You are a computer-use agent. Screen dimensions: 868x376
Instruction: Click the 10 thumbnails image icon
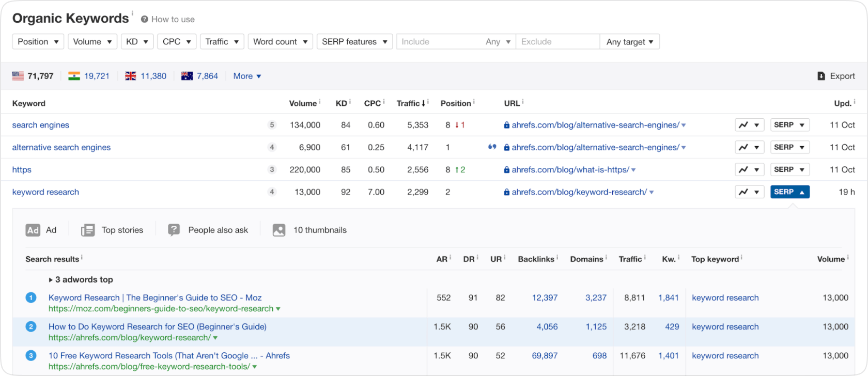tap(279, 230)
